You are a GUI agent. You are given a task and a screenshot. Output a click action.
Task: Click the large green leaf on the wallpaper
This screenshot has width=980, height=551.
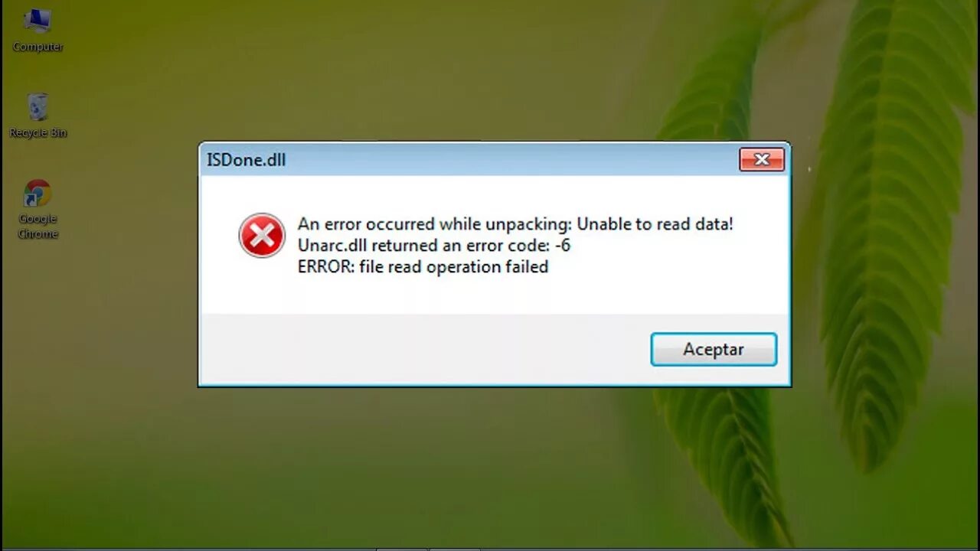pos(888,230)
